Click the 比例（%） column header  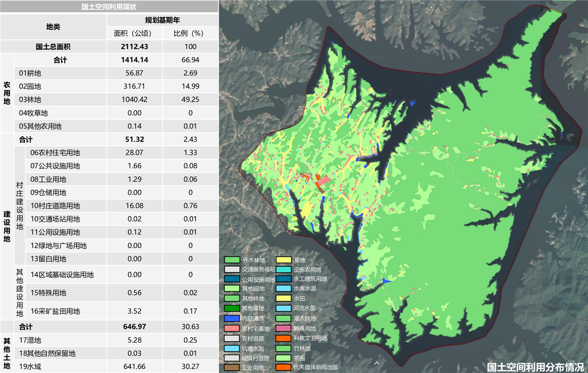point(190,33)
